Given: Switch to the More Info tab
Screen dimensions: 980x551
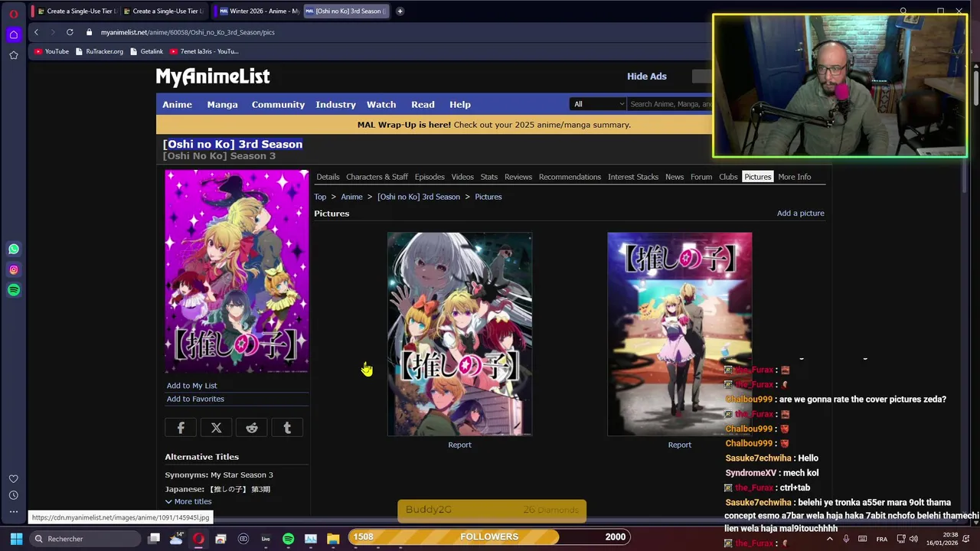Looking at the screenshot, I should coord(794,177).
